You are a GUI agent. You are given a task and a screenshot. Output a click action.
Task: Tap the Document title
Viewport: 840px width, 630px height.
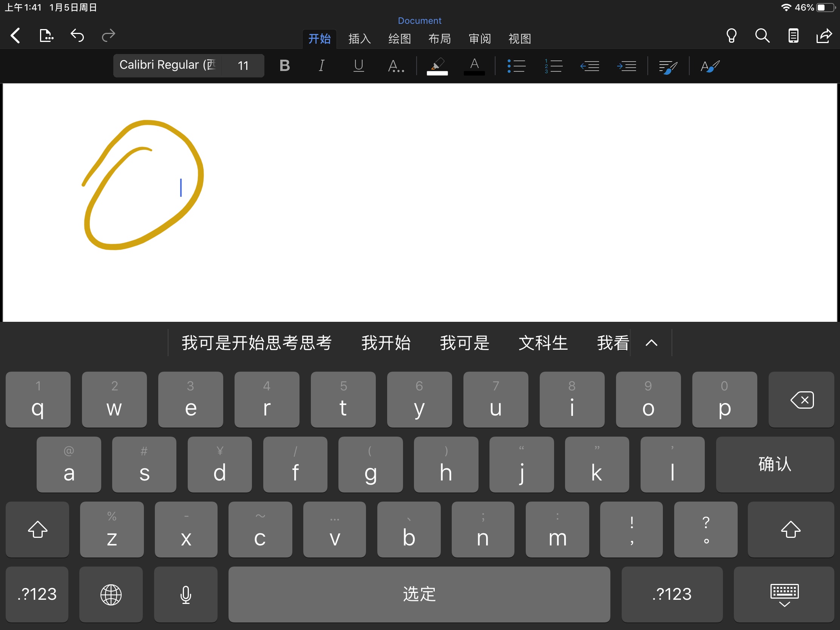[420, 20]
